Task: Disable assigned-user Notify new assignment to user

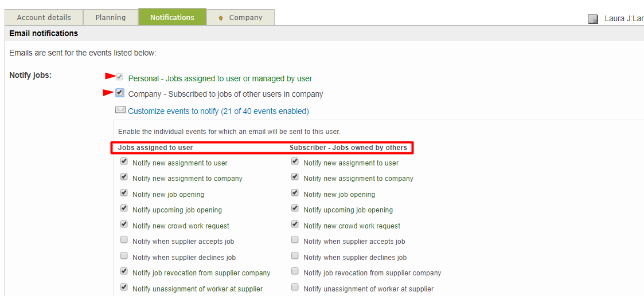Action: tap(124, 162)
